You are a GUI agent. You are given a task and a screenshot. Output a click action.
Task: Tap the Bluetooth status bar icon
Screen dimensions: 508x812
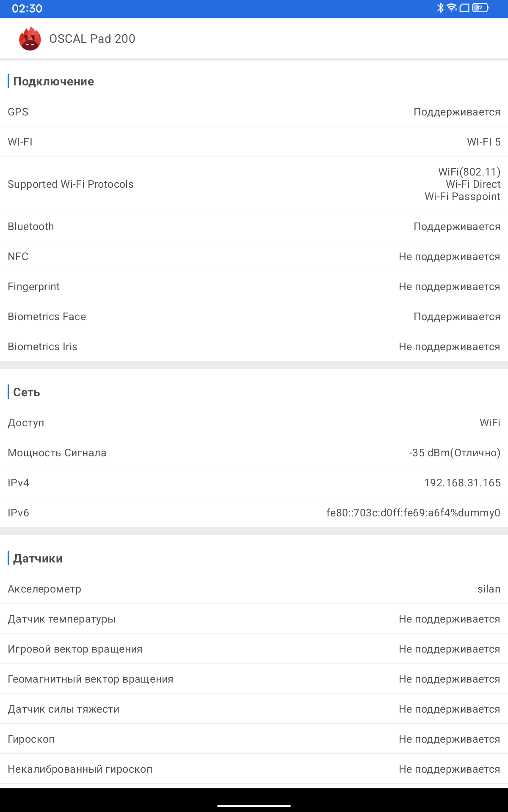[x=440, y=8]
